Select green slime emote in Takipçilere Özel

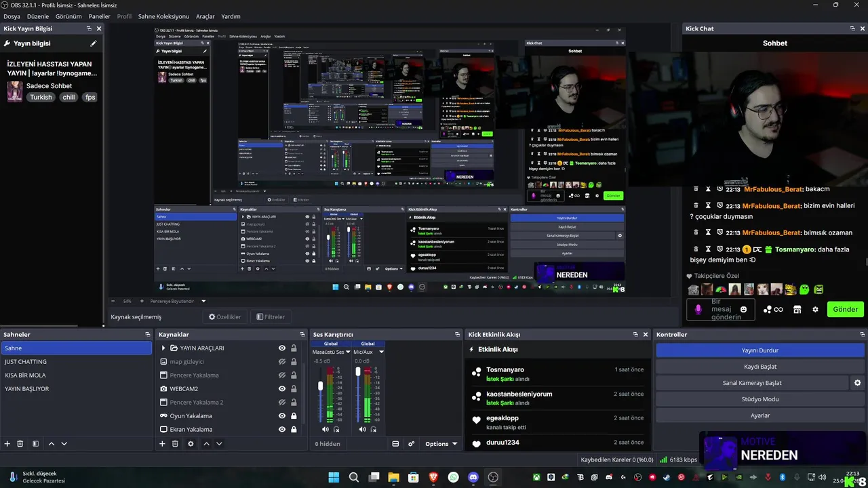[804, 289]
